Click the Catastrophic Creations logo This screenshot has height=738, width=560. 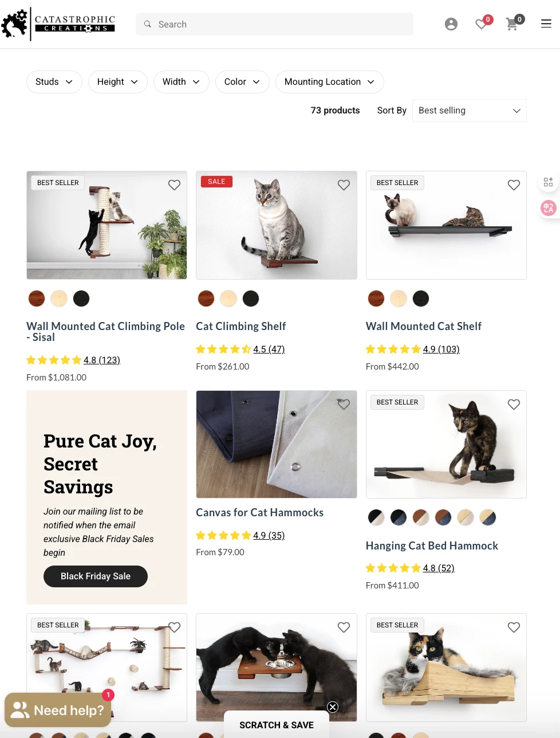(58, 24)
